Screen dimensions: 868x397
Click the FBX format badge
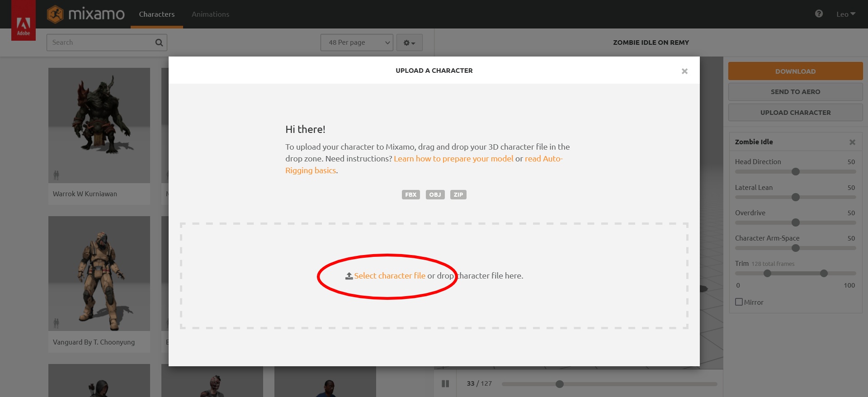coord(410,194)
